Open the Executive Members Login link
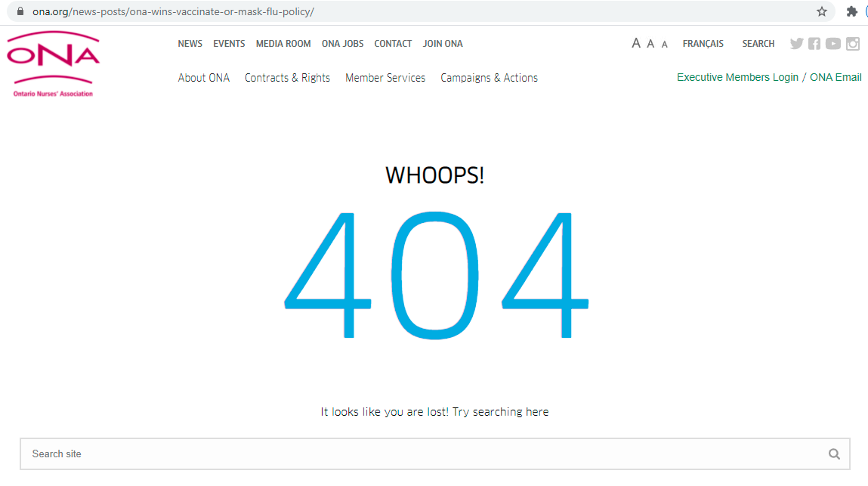 tap(737, 77)
